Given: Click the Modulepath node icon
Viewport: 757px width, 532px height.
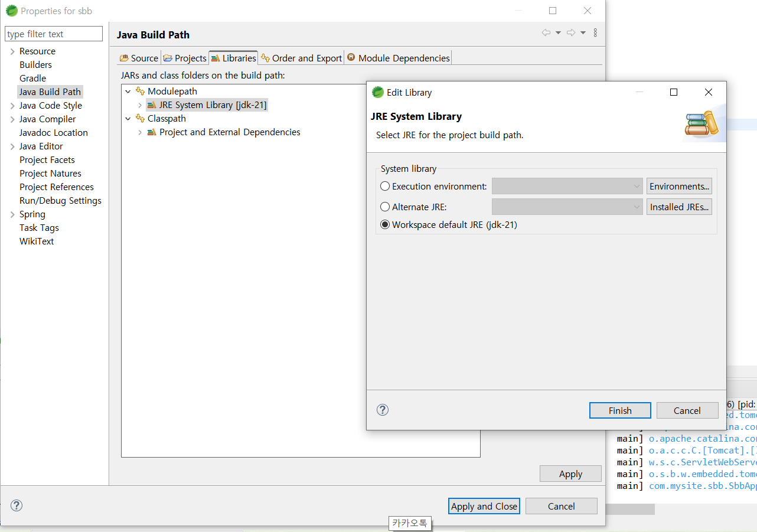Looking at the screenshot, I should coord(141,91).
